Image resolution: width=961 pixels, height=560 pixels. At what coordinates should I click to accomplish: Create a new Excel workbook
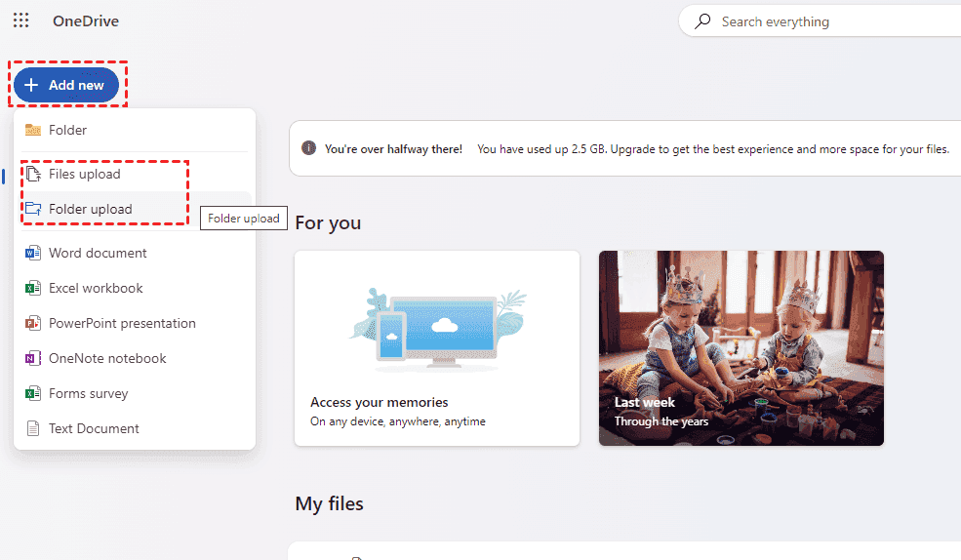[x=135, y=288]
